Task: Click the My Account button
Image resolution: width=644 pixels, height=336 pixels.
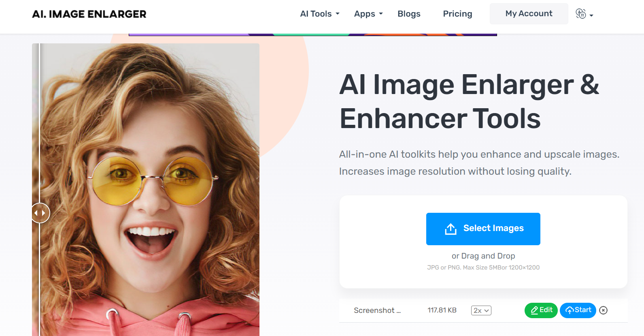Action: click(529, 14)
